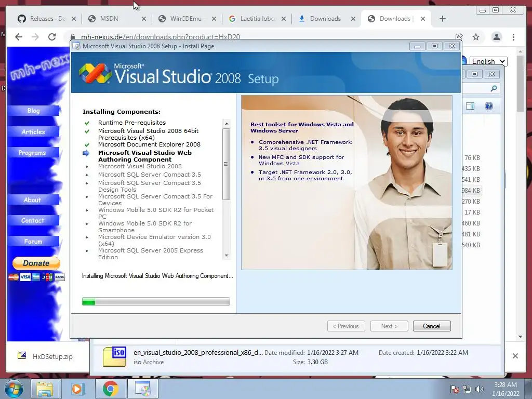Click the iso archive file icon

click(115, 356)
